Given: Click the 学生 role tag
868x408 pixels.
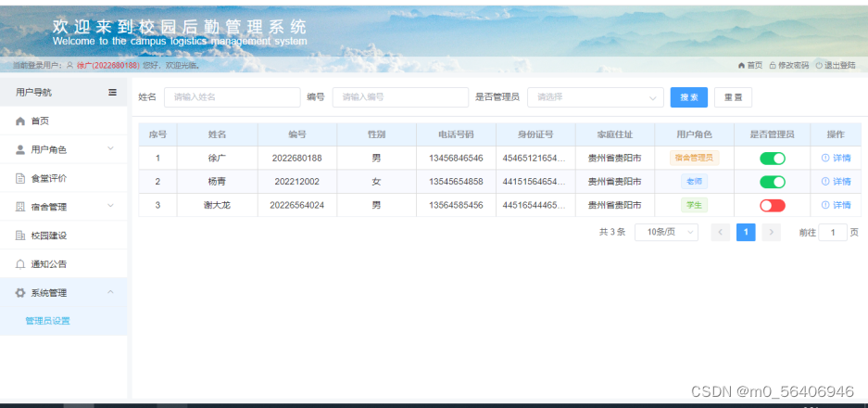Looking at the screenshot, I should (x=694, y=205).
